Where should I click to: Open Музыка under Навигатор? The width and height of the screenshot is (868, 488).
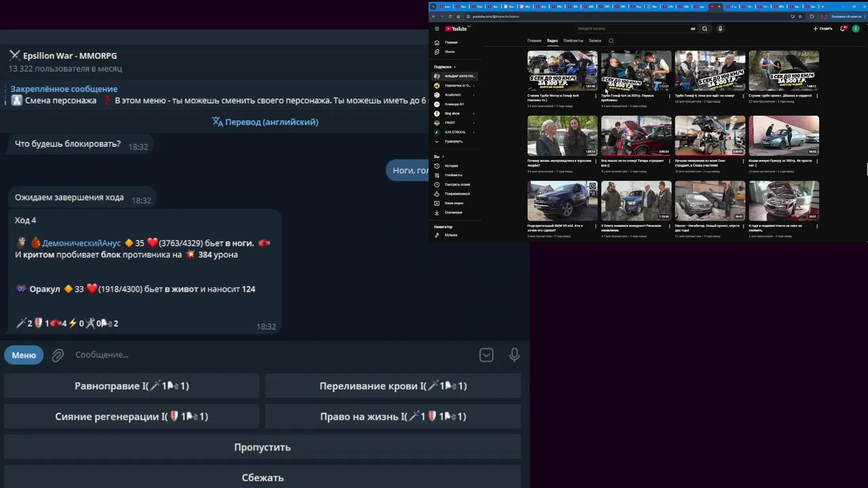[x=456, y=235]
